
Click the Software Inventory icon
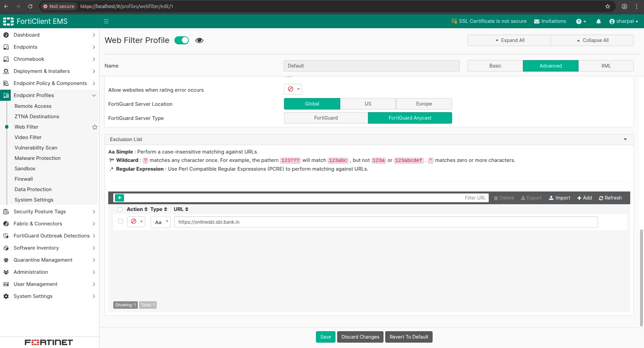click(x=6, y=248)
